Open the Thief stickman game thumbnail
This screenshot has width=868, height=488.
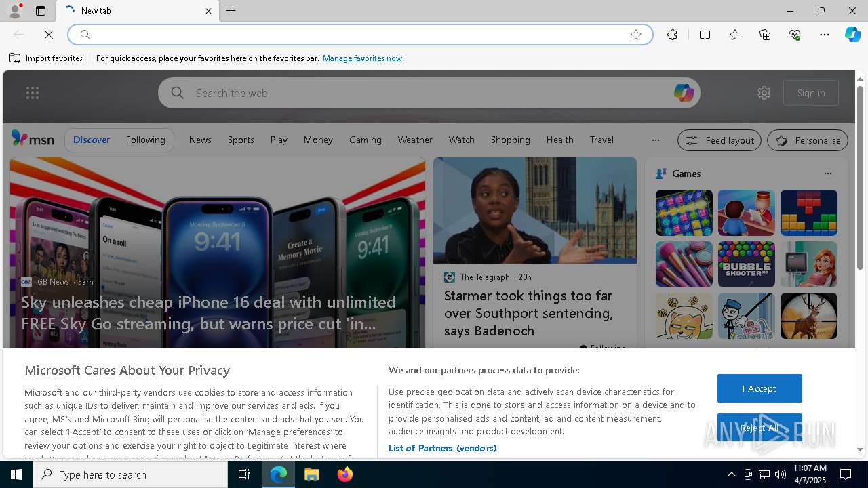tap(747, 316)
